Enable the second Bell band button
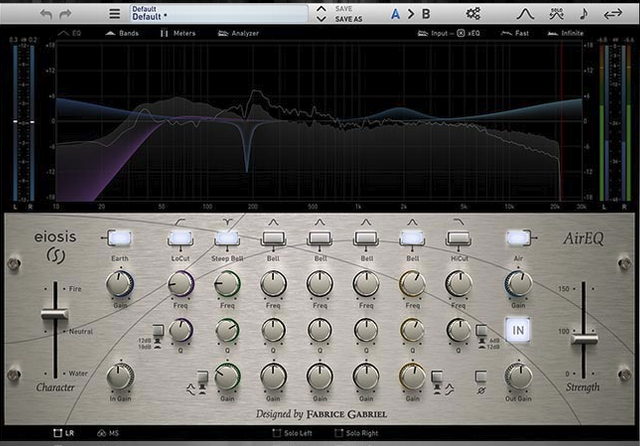The height and width of the screenshot is (446, 640). click(x=320, y=238)
